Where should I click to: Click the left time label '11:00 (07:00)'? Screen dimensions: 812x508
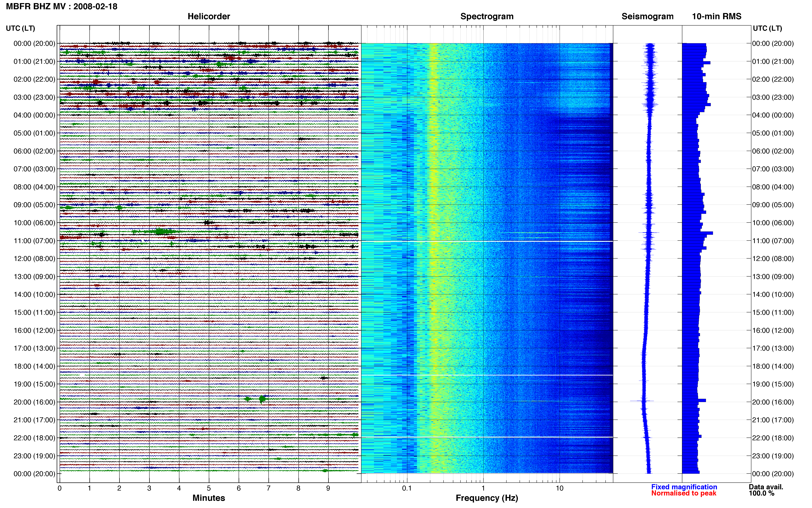coord(34,241)
